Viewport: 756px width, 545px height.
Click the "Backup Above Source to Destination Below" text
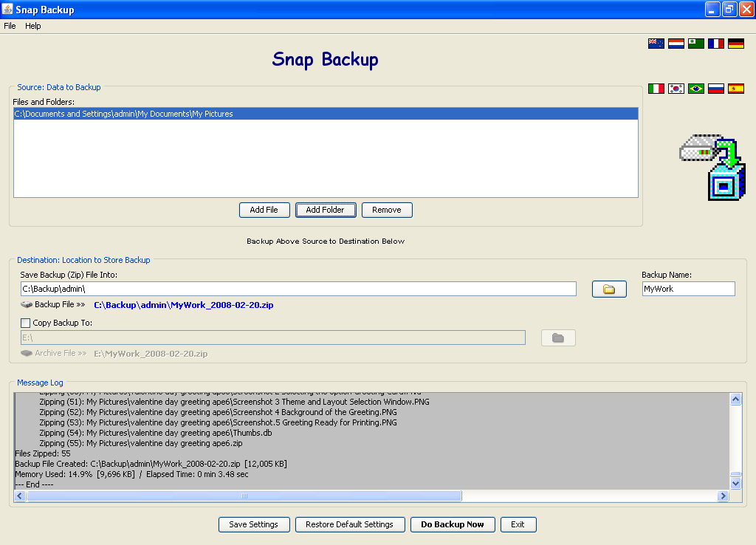(x=326, y=241)
